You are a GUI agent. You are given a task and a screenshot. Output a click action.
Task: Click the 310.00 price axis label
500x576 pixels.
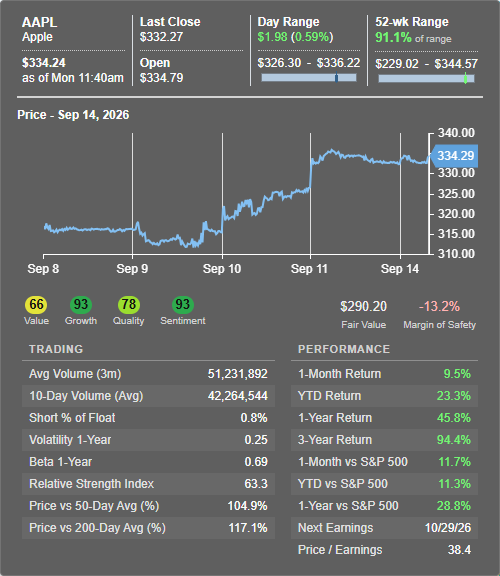tap(456, 253)
